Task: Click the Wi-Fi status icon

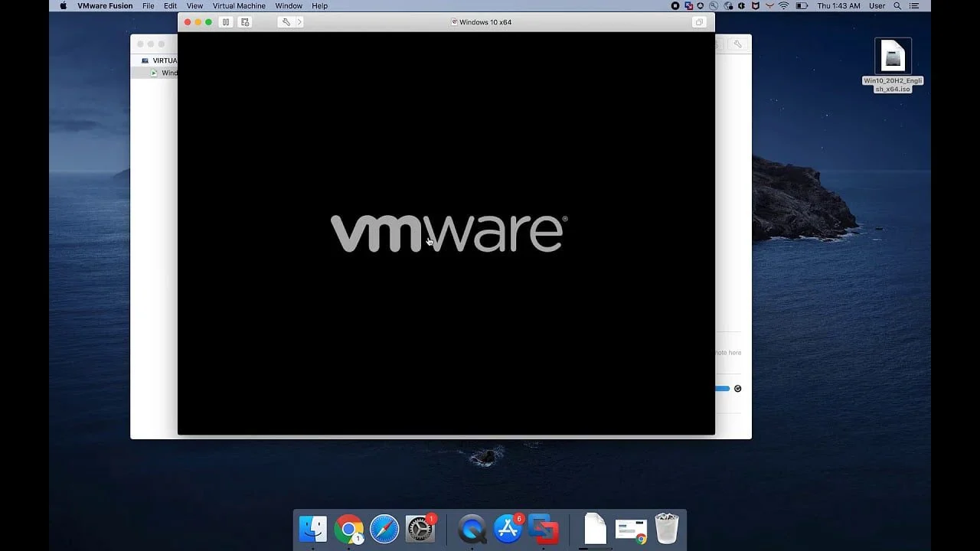Action: click(783, 6)
